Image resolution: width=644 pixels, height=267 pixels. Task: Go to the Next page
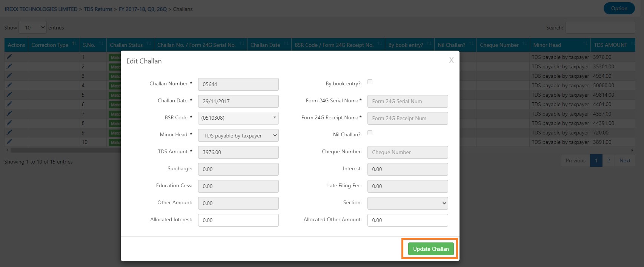(x=625, y=161)
